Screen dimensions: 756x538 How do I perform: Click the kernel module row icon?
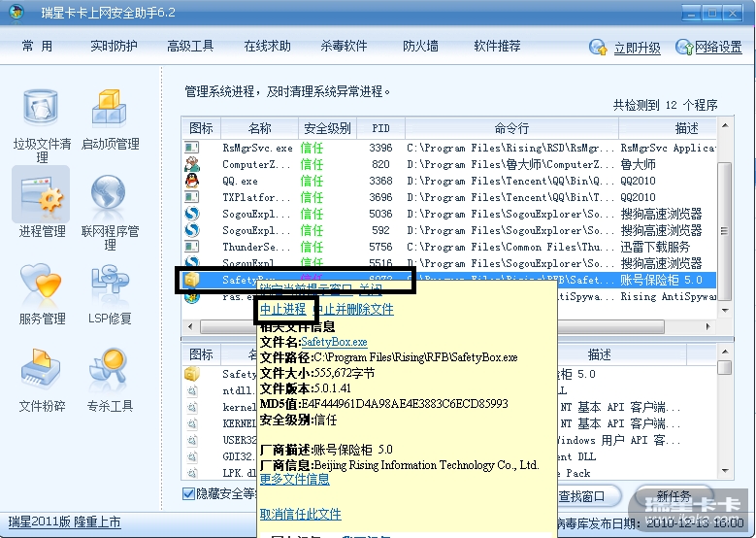(192, 407)
